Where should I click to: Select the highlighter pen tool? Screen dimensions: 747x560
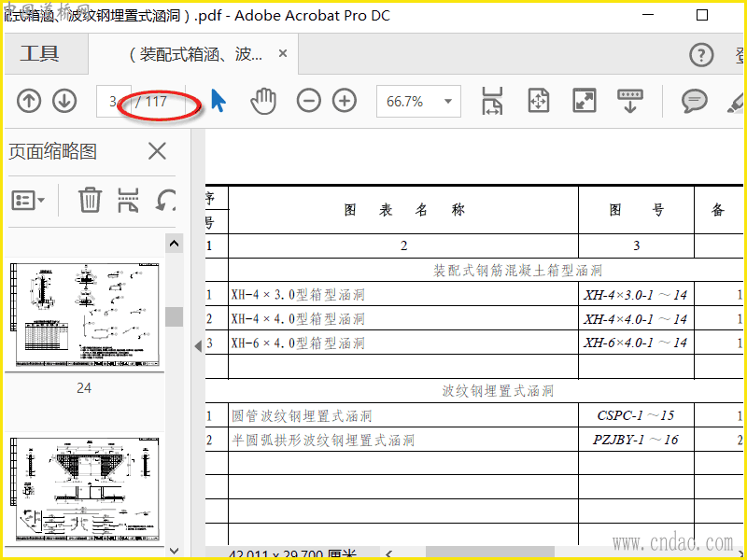pos(736,102)
